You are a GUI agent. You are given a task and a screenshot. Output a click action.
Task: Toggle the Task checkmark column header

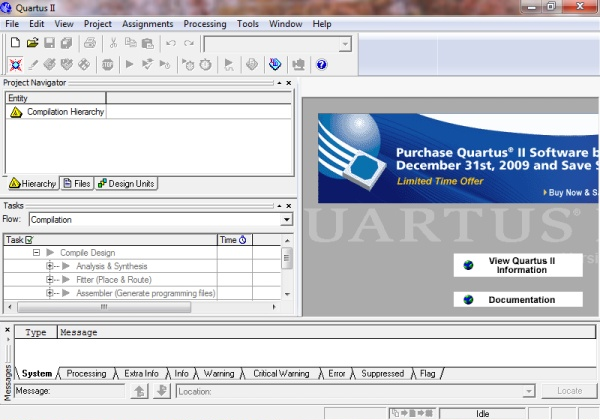click(29, 240)
